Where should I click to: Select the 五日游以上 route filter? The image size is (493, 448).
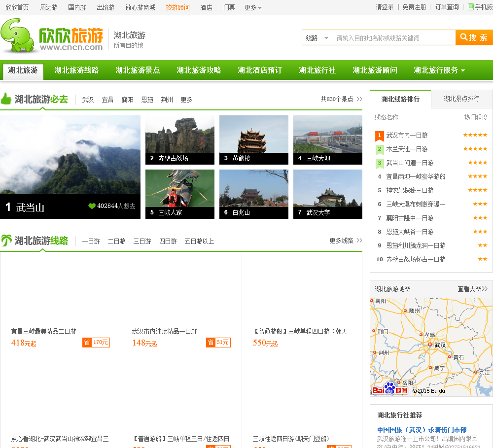[199, 241]
